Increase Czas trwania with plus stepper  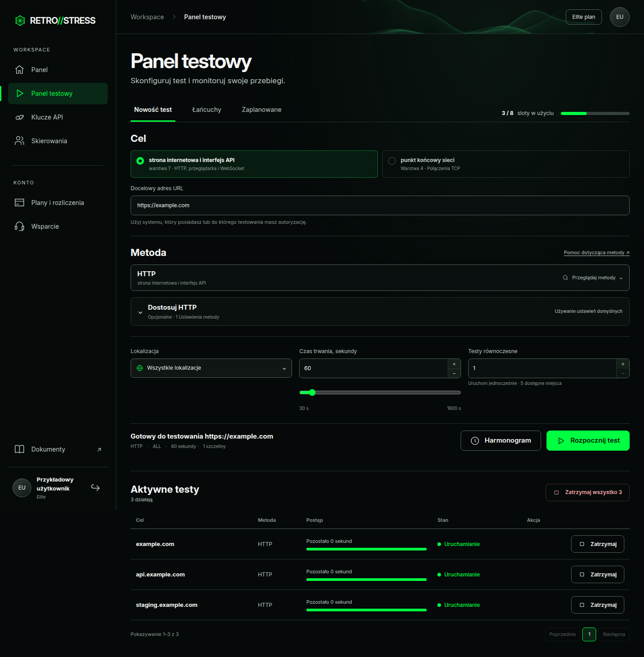tap(454, 364)
